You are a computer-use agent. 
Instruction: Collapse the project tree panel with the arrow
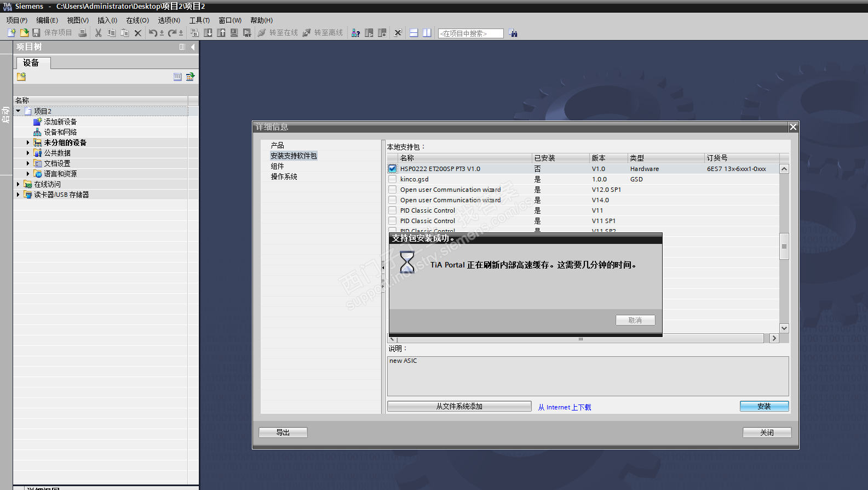point(193,47)
